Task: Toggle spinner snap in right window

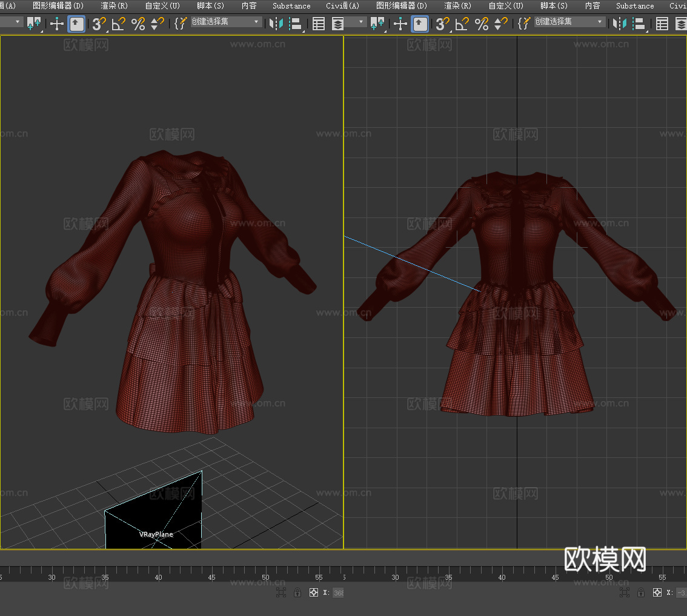Action: point(500,24)
